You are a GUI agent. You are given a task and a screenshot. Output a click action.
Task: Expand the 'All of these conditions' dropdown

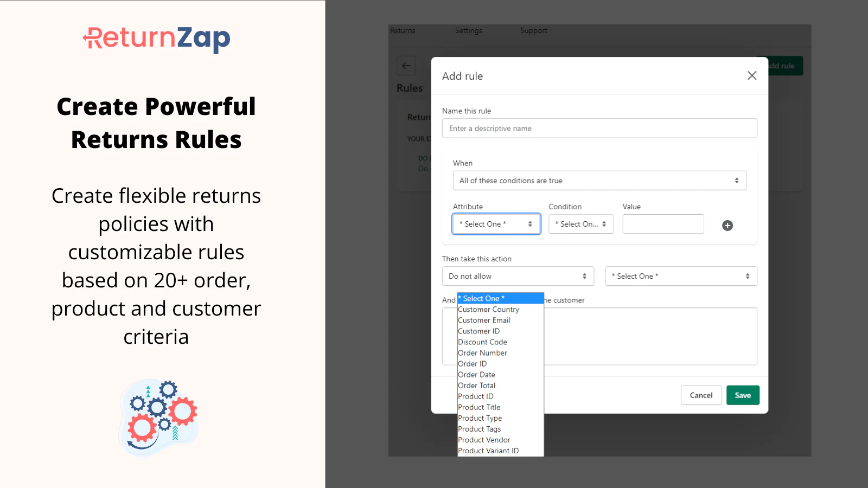pos(599,181)
